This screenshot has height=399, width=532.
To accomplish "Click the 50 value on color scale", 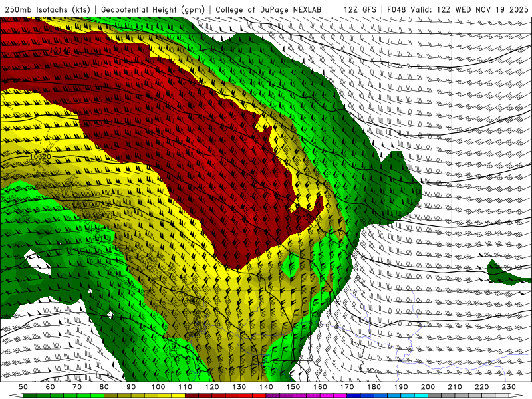I will coord(23,387).
